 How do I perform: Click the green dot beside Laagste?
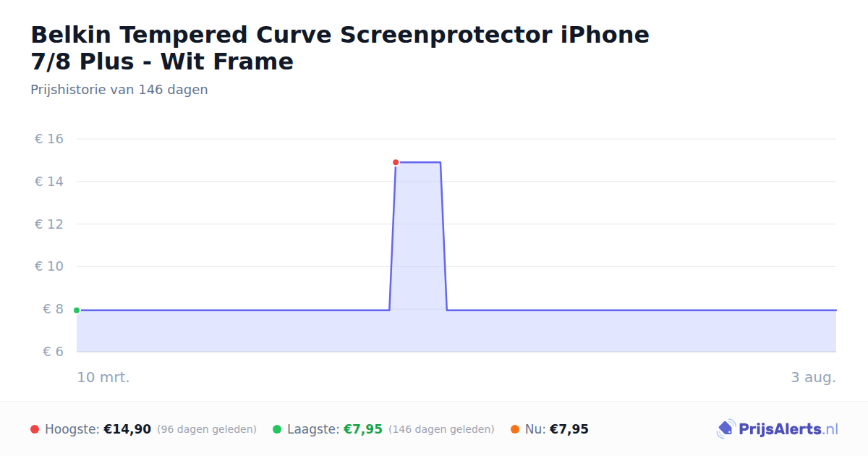[x=277, y=429]
